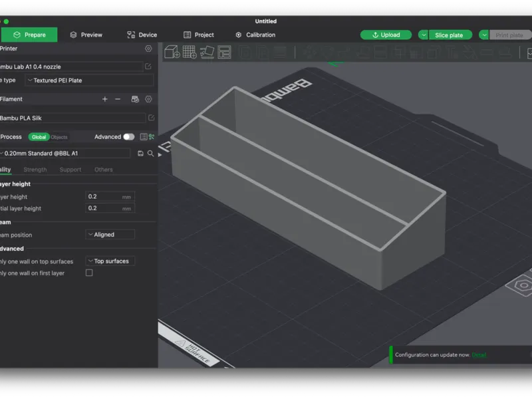Expand the Print plate options arrow
532x399 pixels.
(x=484, y=35)
